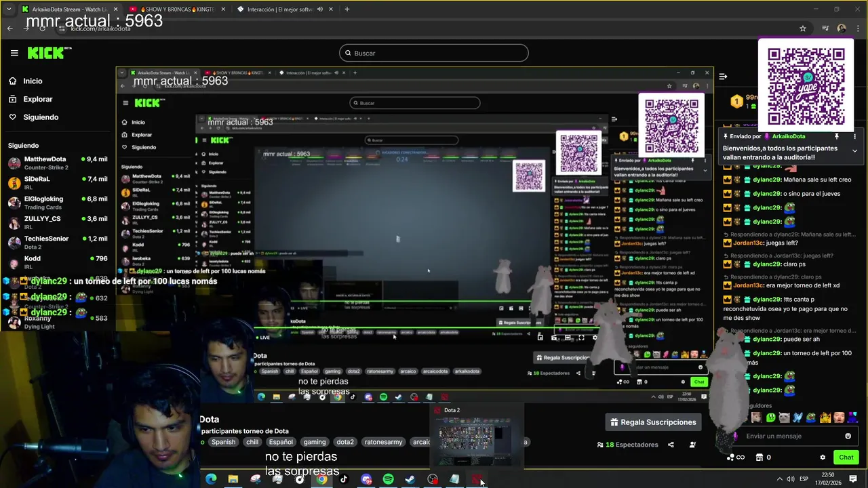The image size is (868, 488).
Task: Open Microsoft Edge from taskbar
Action: tap(211, 479)
